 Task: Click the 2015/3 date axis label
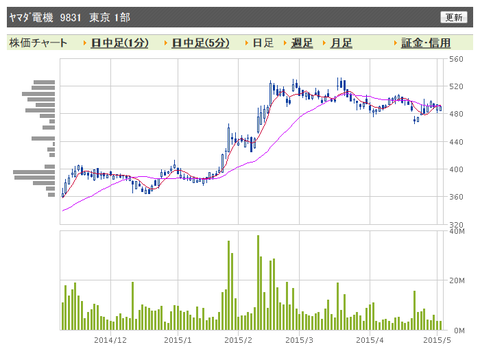[x=299, y=340]
